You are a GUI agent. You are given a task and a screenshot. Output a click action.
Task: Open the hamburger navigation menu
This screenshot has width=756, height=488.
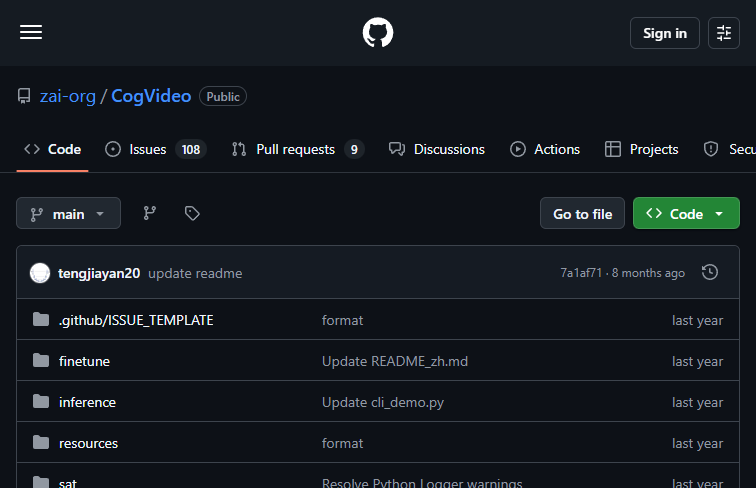31,32
